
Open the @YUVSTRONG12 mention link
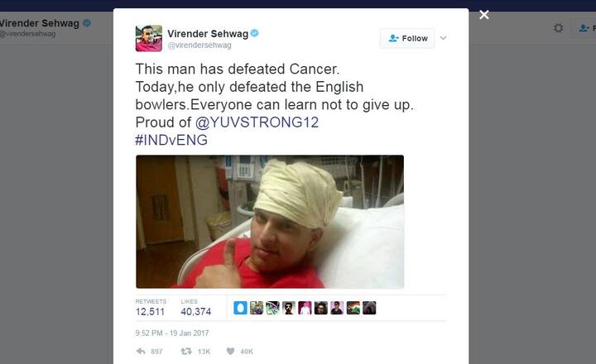[x=257, y=122]
